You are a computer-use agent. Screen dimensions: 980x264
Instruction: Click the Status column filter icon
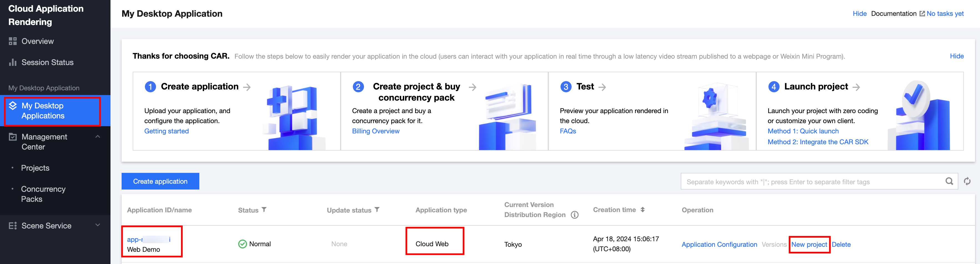coord(264,210)
